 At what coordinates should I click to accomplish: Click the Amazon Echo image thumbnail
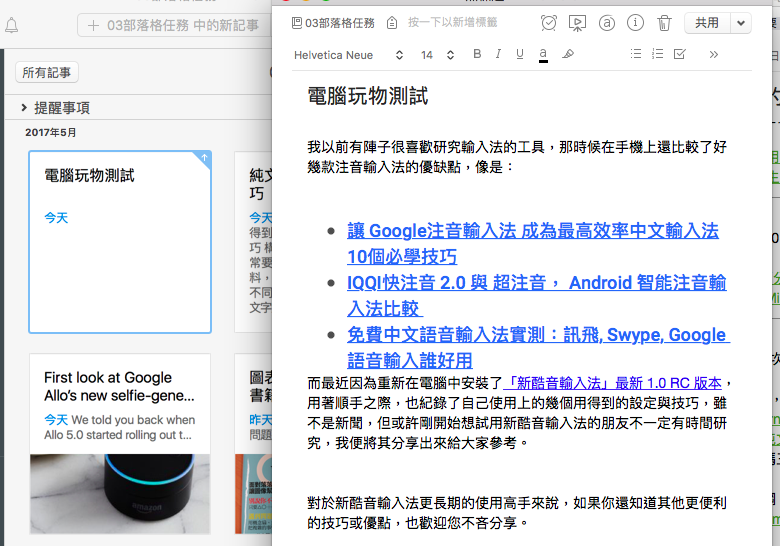click(120, 494)
